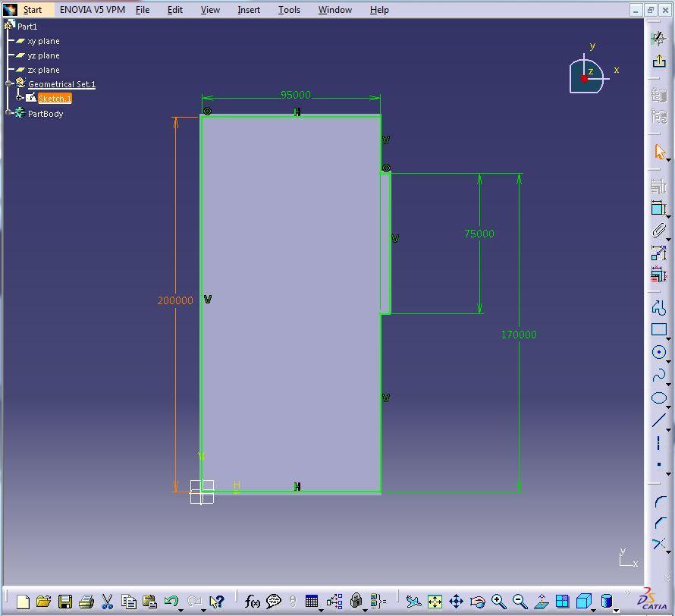Open the Window menu
The image size is (675, 616).
pos(335,9)
